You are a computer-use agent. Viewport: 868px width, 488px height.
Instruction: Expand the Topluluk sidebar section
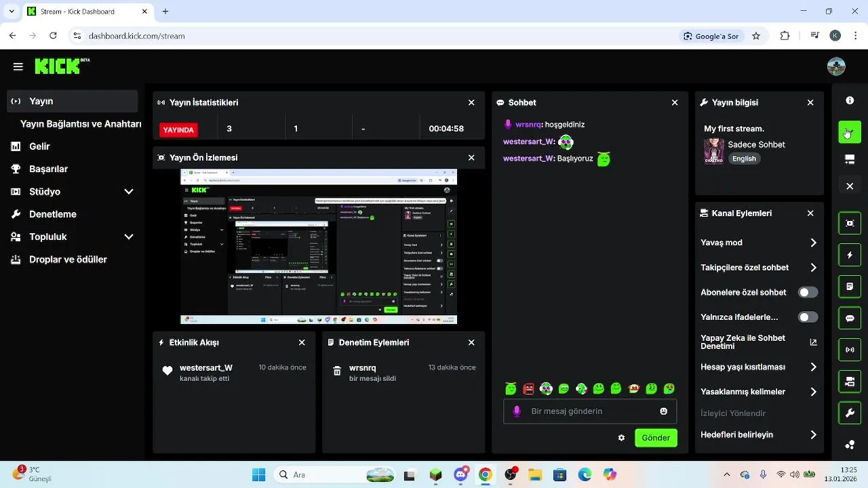click(x=129, y=237)
